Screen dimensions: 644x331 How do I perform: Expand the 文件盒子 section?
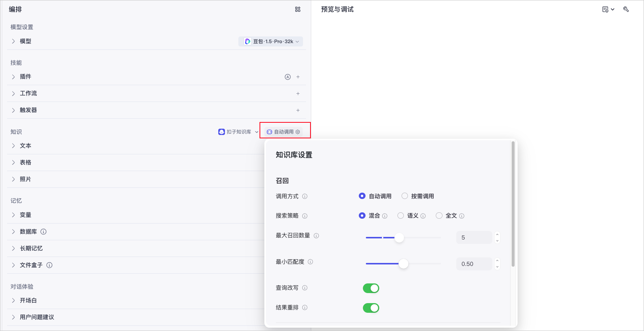[13, 265]
